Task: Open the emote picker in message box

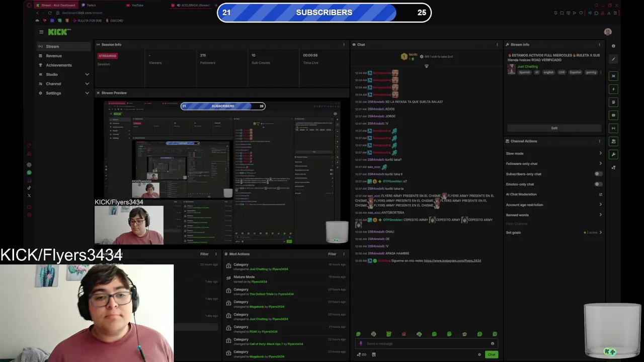Action: [x=493, y=343]
